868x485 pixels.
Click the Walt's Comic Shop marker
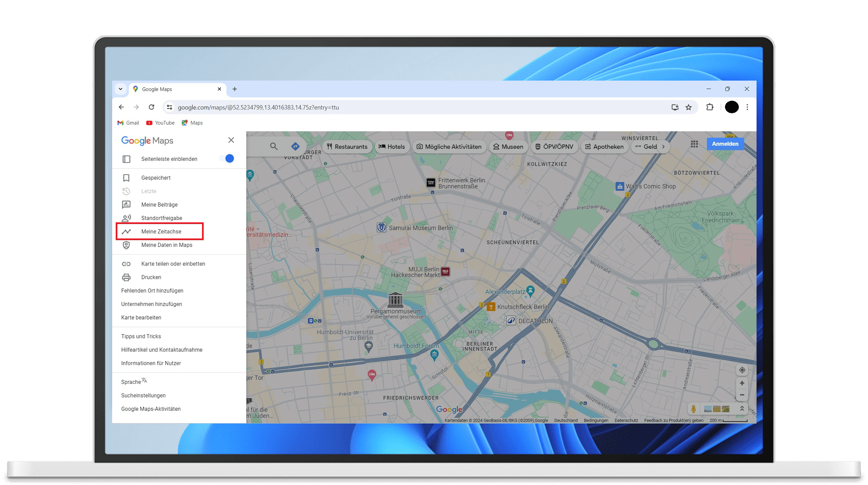[x=620, y=186]
